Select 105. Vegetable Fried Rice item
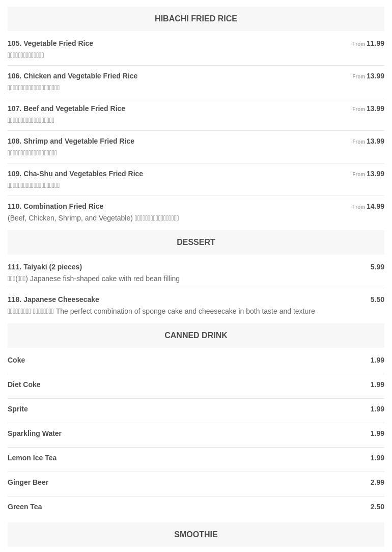 (x=195, y=49)
